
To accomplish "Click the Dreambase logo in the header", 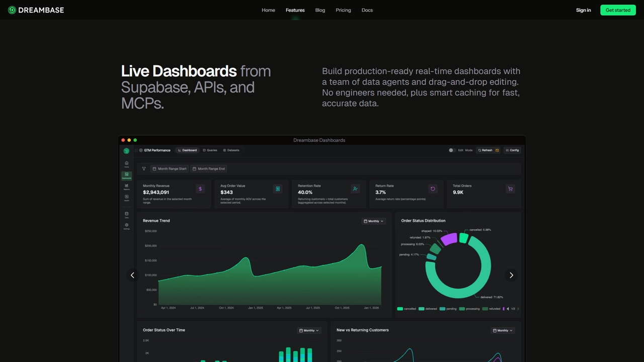I will click(x=36, y=10).
